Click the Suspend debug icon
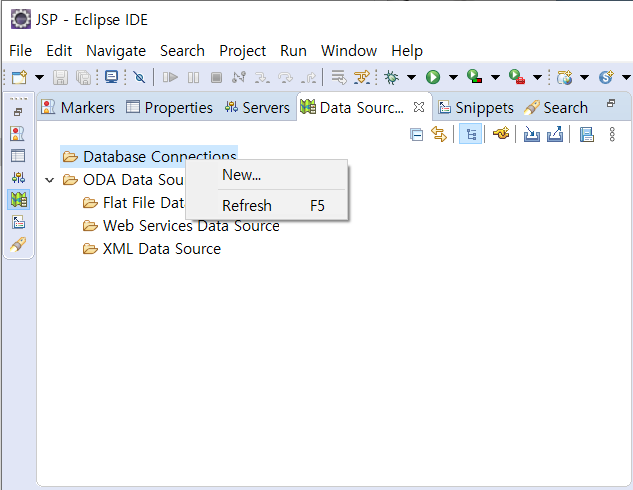Image resolution: width=633 pixels, height=490 pixels. (x=193, y=77)
